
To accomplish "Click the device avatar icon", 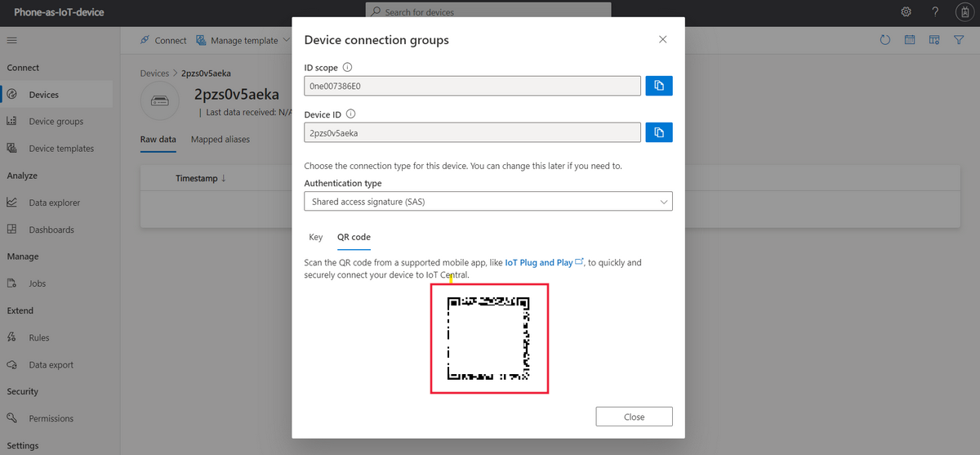I will click(160, 101).
